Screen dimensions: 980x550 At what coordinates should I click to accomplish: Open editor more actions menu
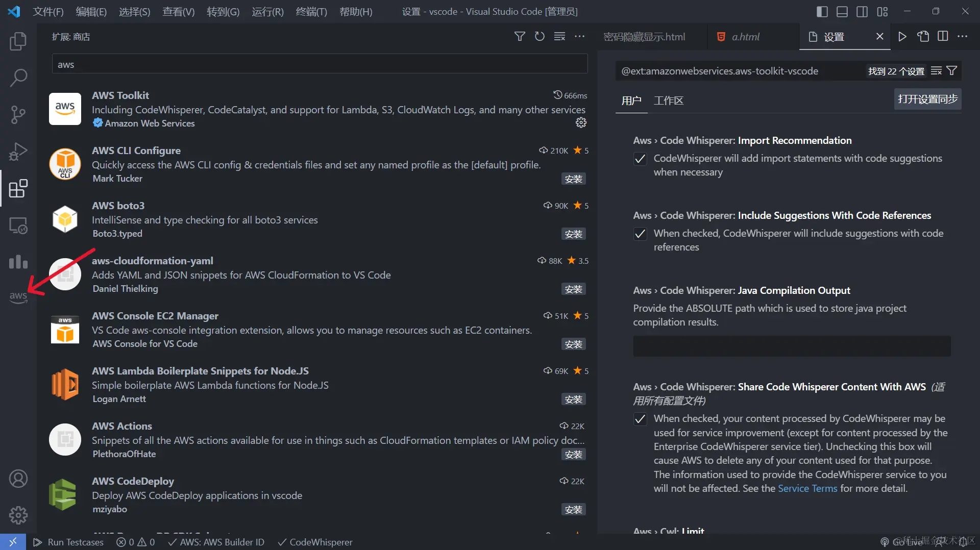point(963,36)
